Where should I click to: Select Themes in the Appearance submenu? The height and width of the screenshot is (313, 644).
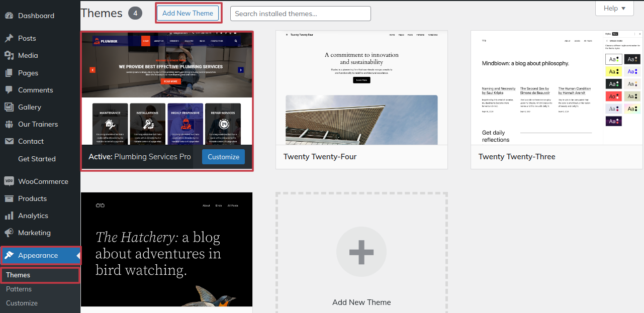[18, 275]
